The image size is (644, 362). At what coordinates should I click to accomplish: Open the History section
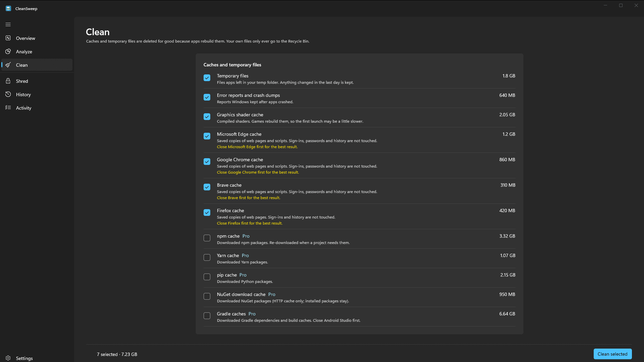point(37,95)
